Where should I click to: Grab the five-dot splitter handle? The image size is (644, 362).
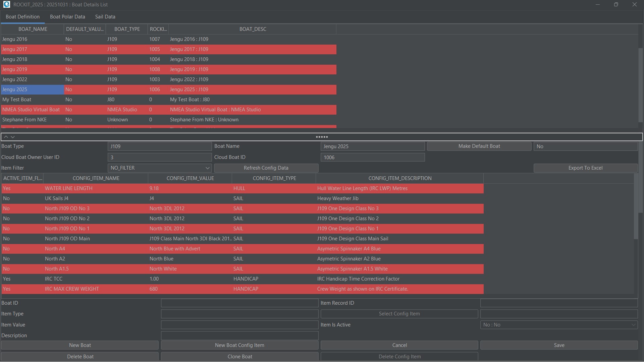click(x=322, y=137)
